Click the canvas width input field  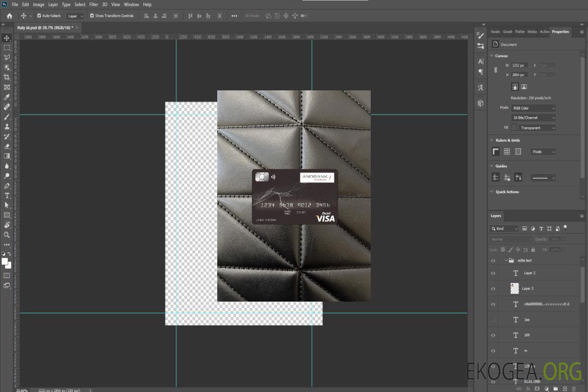519,65
